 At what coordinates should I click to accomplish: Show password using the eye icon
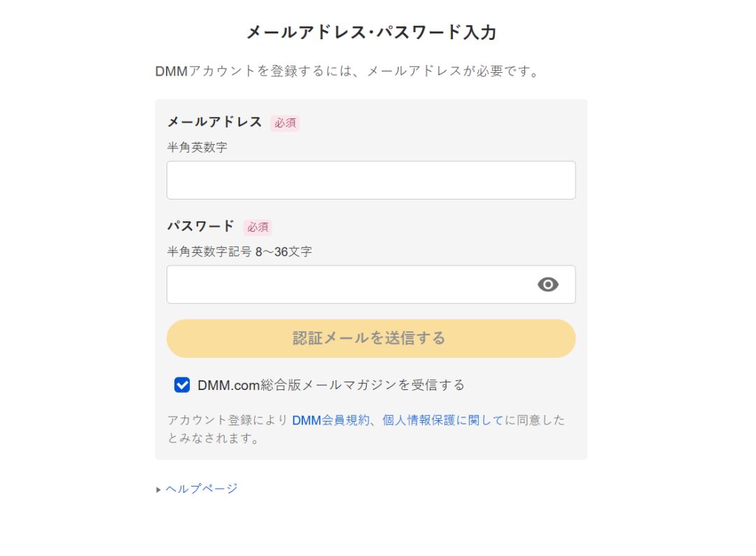pyautogui.click(x=548, y=284)
